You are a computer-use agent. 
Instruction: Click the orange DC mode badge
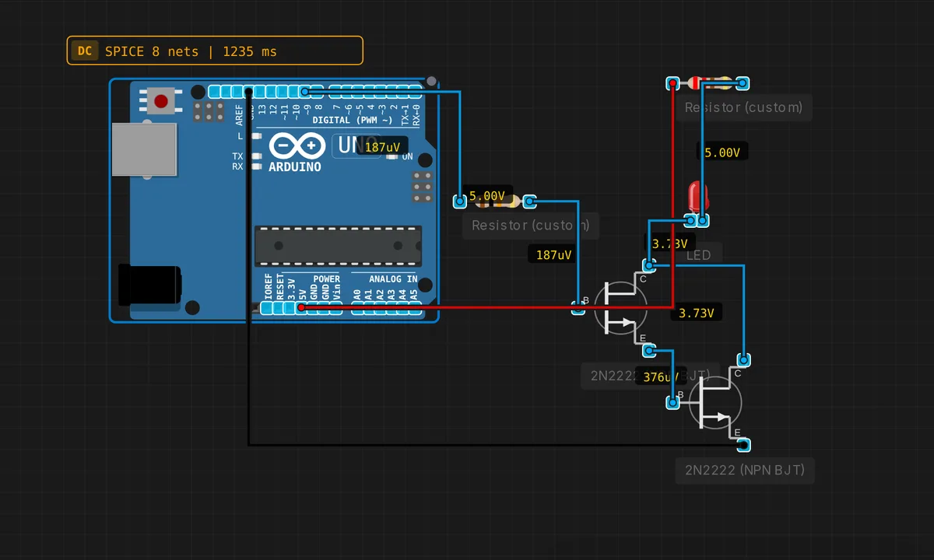tap(85, 51)
